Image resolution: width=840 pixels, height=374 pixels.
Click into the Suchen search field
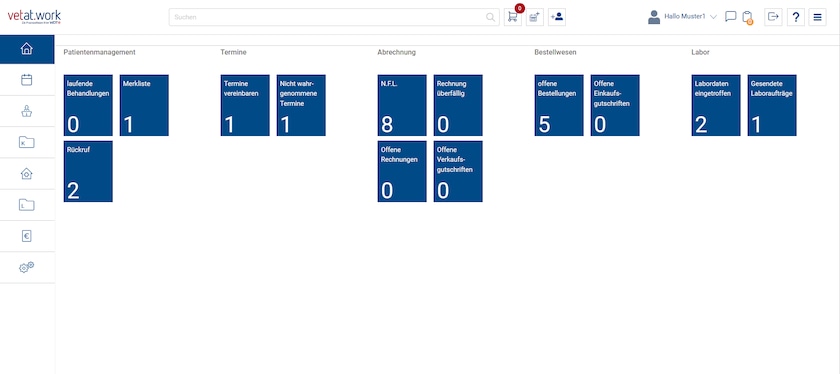[334, 17]
